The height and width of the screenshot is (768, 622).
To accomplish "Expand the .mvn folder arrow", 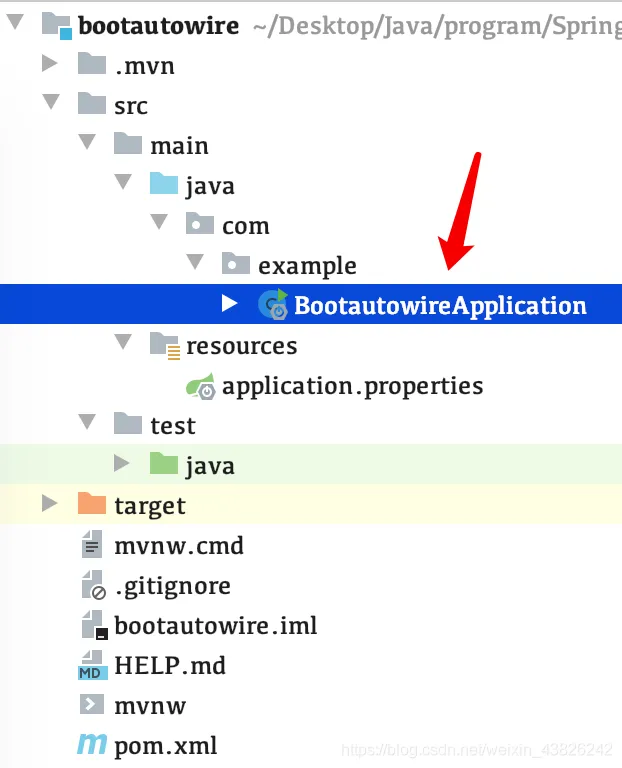I will tap(50, 65).
